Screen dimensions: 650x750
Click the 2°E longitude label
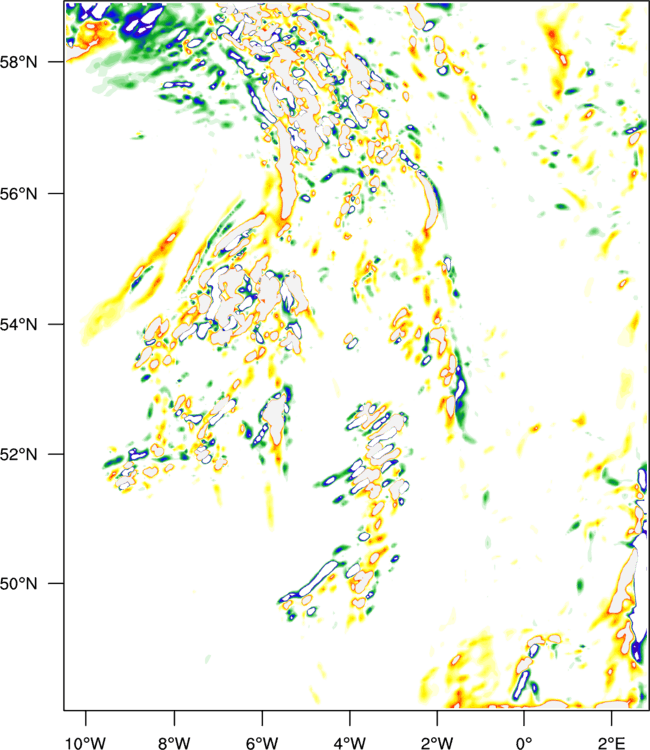tap(611, 743)
